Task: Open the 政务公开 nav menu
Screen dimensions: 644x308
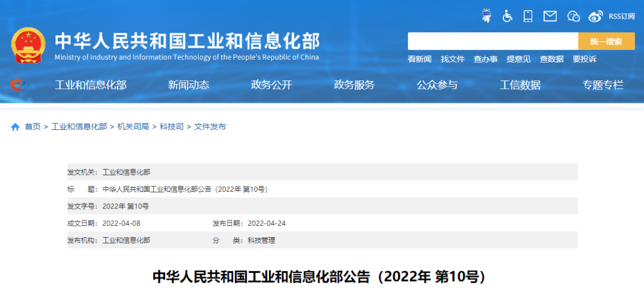Action: tap(271, 85)
